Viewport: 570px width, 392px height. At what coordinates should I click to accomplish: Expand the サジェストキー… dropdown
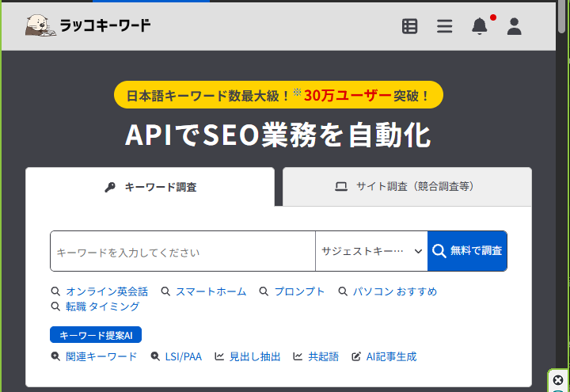point(371,251)
